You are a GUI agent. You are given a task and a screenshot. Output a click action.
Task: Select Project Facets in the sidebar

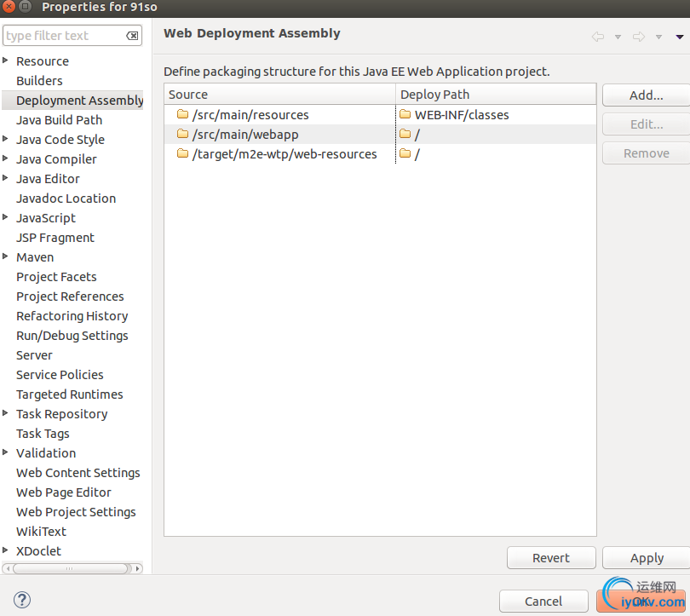[x=56, y=277]
